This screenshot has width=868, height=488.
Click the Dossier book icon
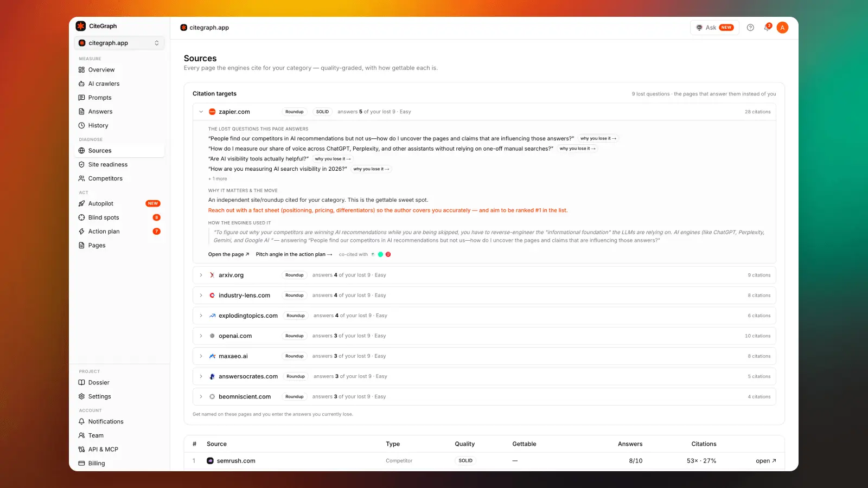point(81,382)
